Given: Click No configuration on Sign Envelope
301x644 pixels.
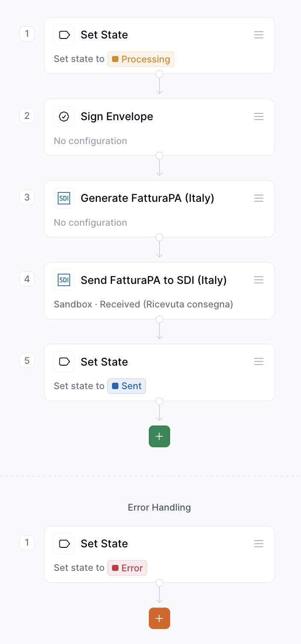Looking at the screenshot, I should pos(90,141).
